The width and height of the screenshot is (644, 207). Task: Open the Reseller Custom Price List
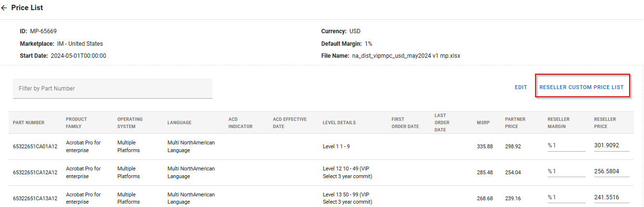click(x=581, y=87)
